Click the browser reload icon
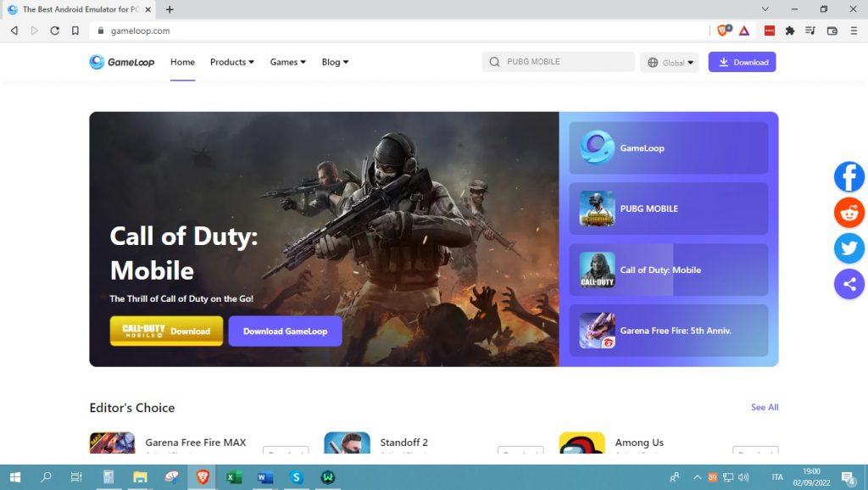 coord(55,31)
